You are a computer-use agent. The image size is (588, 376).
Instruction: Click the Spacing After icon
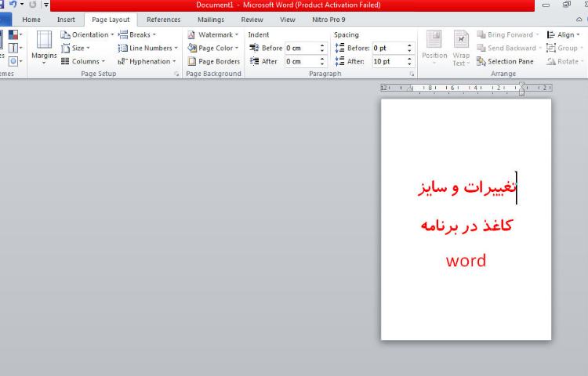point(339,61)
